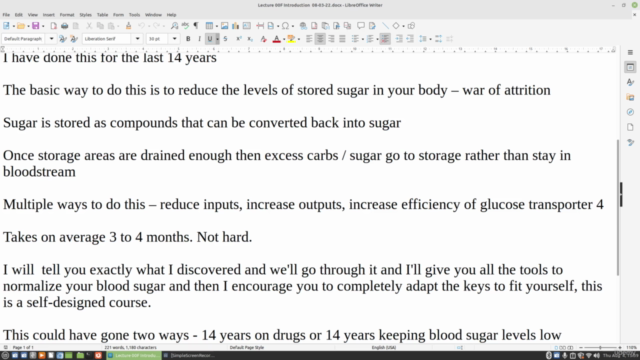The image size is (640, 360).
Task: Apply yellow highlighting color swatch
Action: coord(291,39)
